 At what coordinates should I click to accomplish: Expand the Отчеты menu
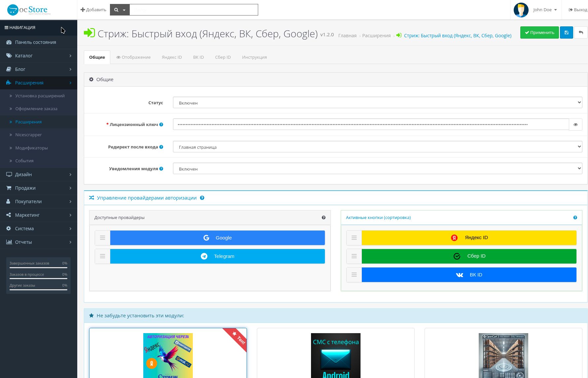39,242
